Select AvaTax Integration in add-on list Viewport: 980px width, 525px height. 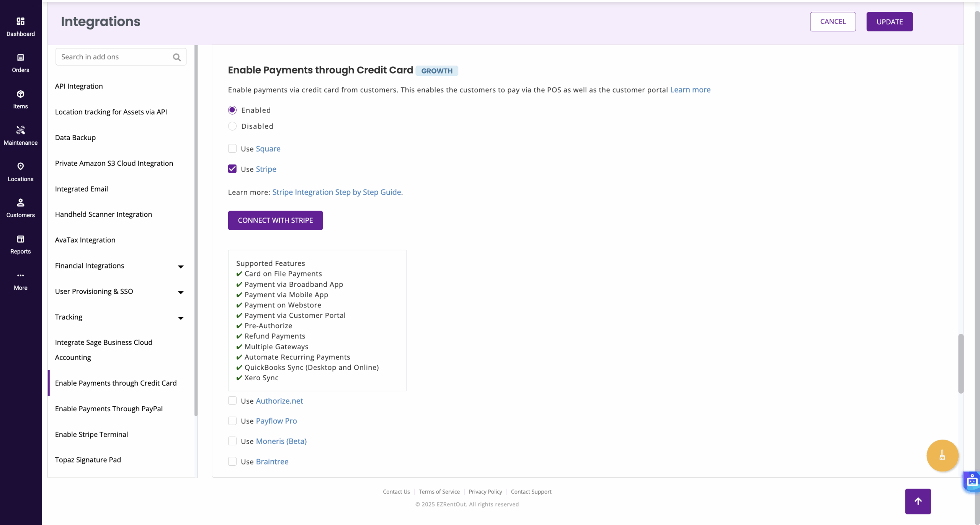click(x=85, y=240)
